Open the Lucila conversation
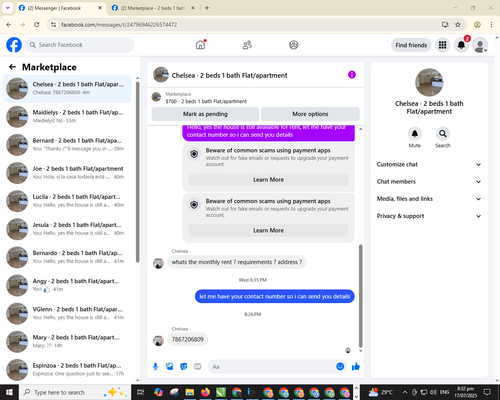This screenshot has height=400, width=500. coord(68,201)
